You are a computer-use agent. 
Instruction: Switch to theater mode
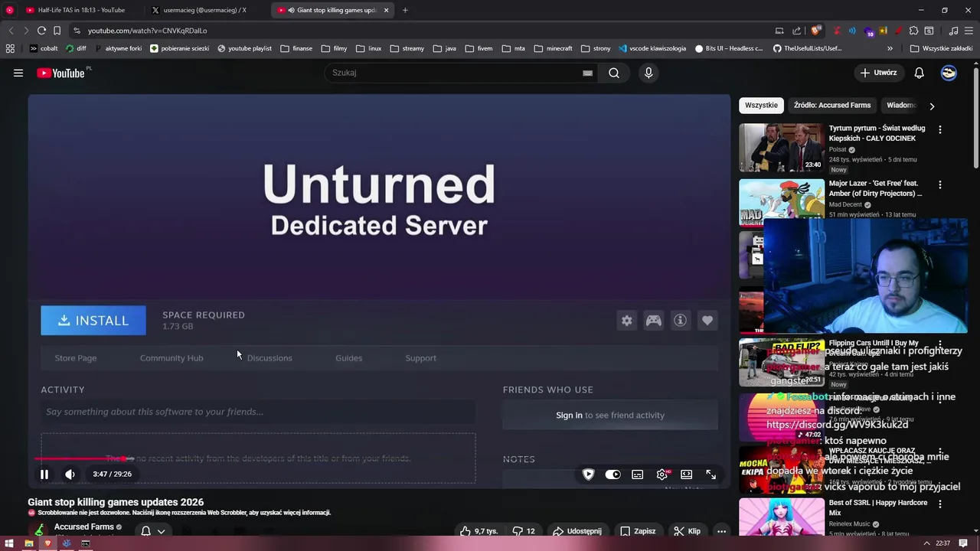(687, 474)
